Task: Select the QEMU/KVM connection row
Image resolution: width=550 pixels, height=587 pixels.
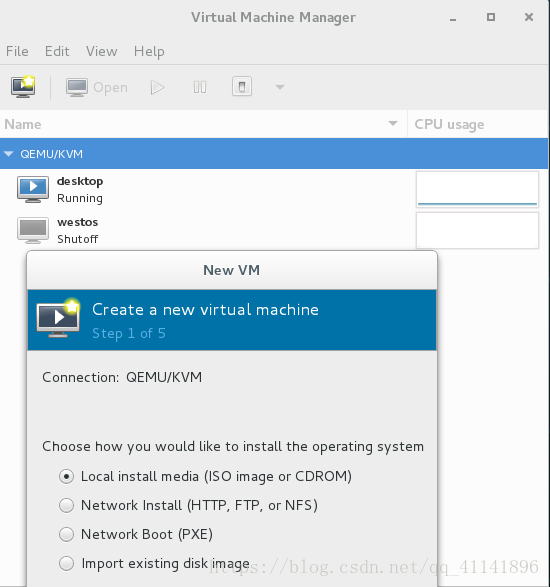Action: (274, 153)
